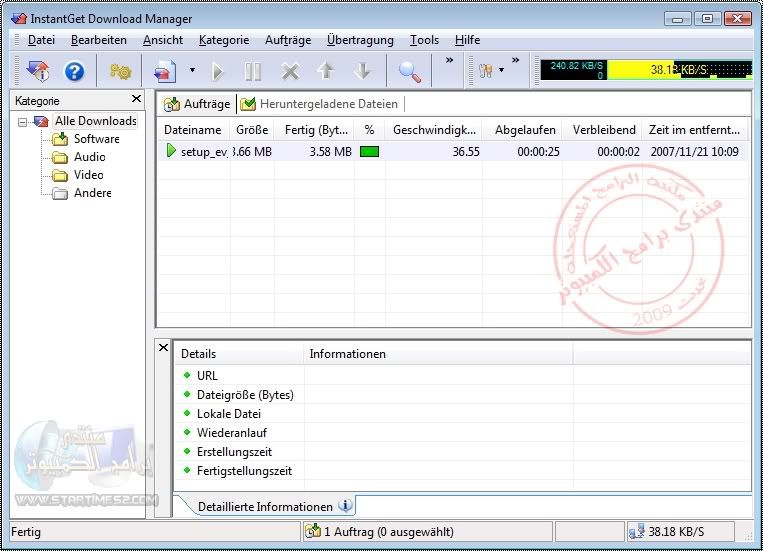763x551 pixels.
Task: Switch to Heruntergeladene Dateien tab
Action: 320,104
